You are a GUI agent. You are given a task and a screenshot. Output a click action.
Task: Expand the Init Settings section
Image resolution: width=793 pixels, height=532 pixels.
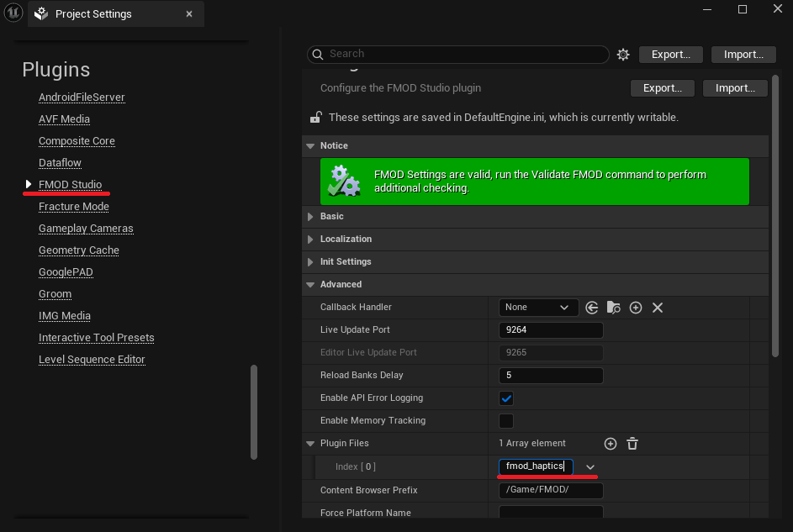tap(310, 261)
